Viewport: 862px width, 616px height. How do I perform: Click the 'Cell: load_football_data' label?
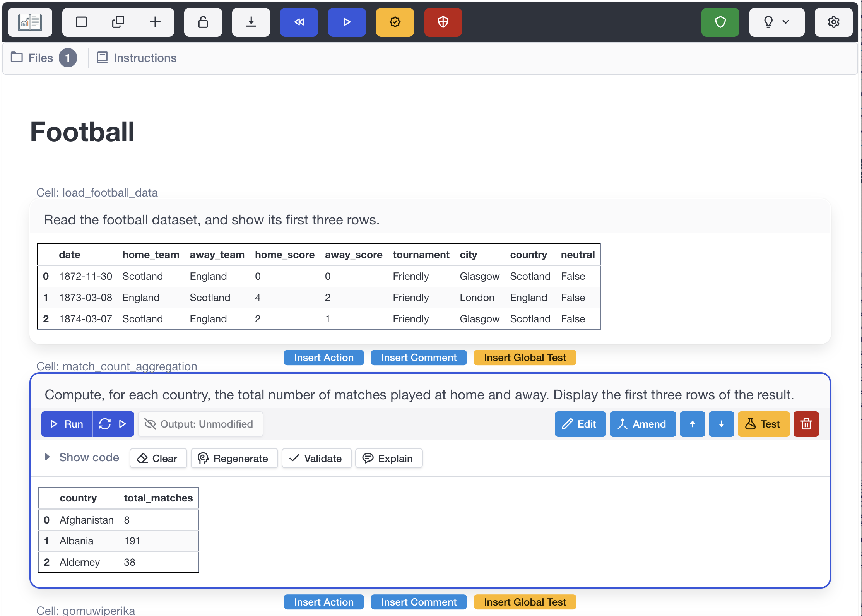point(97,193)
